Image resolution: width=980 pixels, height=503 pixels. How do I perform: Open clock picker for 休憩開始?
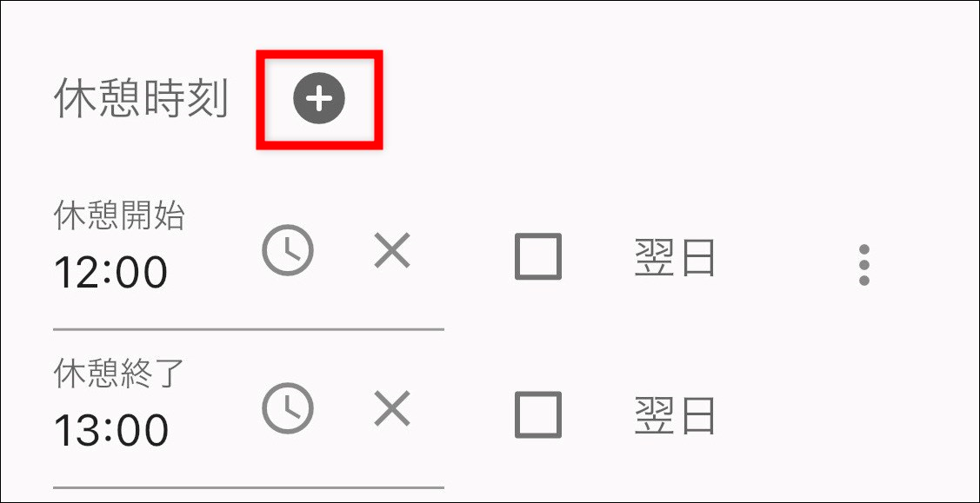point(288,250)
